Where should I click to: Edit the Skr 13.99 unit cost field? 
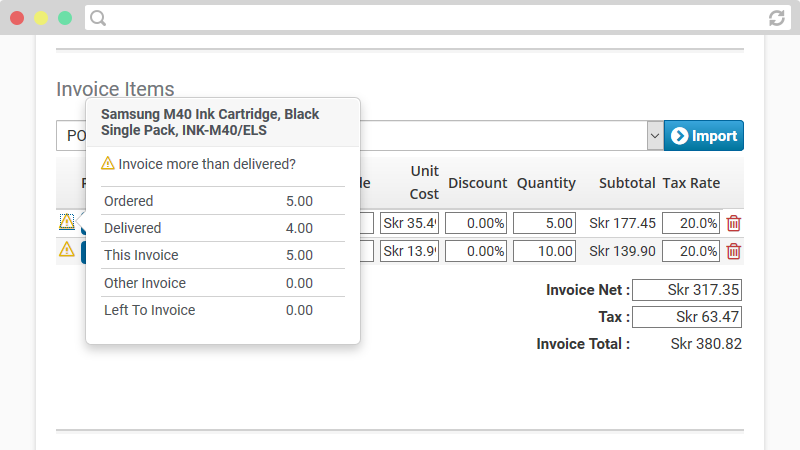click(409, 251)
